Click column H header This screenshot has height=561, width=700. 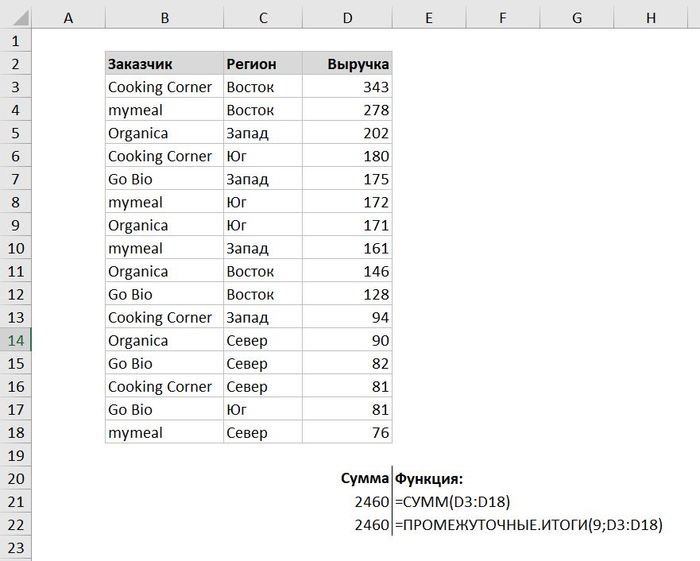coord(651,18)
